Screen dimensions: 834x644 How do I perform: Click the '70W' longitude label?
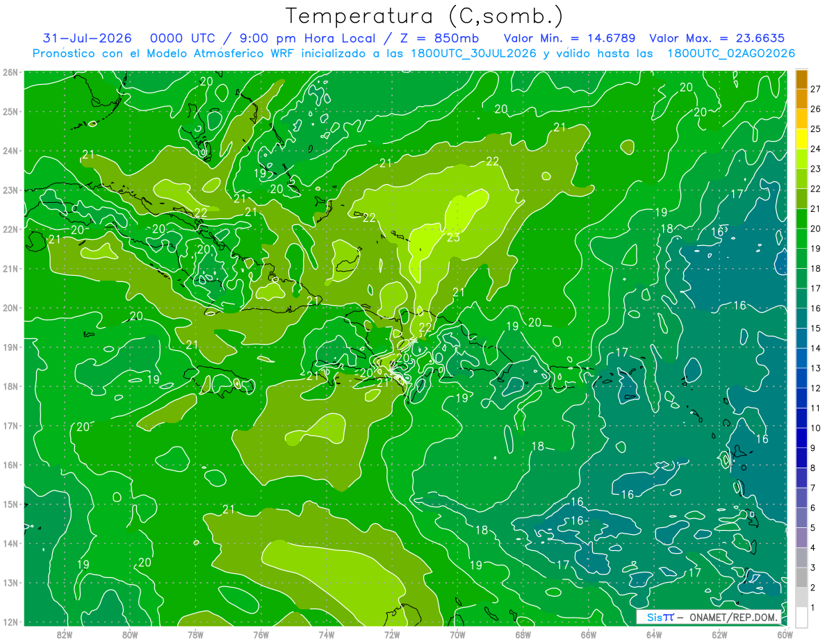(457, 634)
